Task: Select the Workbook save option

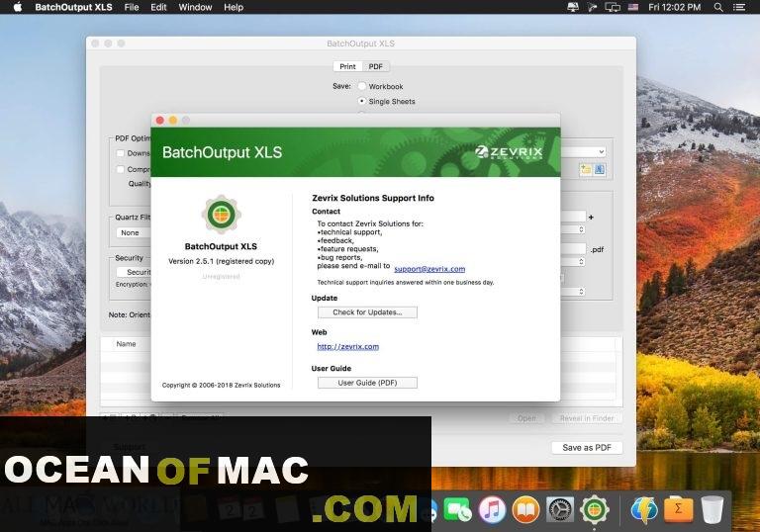Action: coord(361,86)
